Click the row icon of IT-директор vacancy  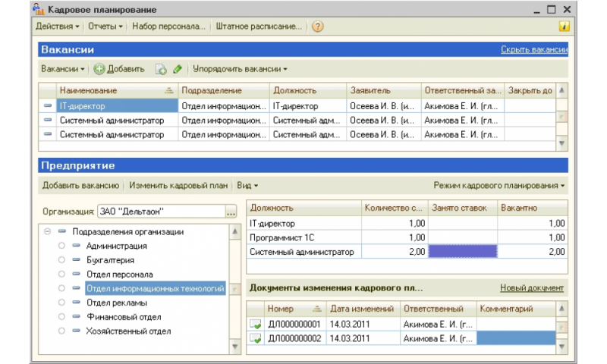[48, 106]
